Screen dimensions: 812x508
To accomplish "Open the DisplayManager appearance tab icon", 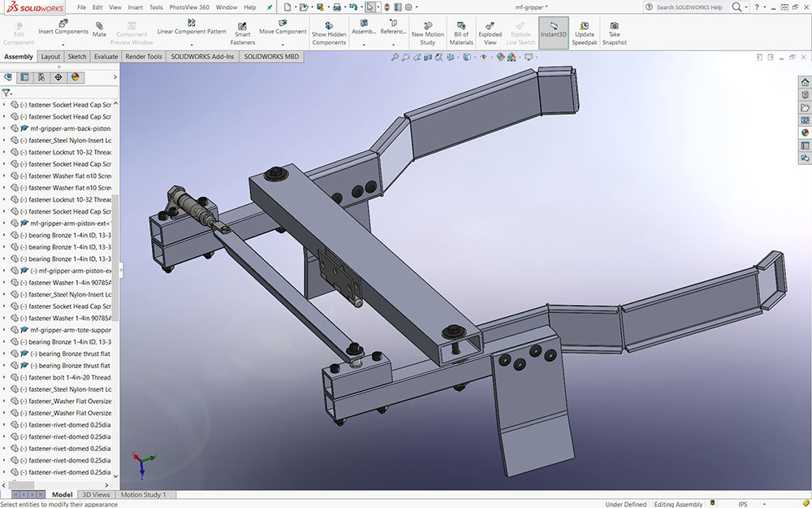I will 75,77.
